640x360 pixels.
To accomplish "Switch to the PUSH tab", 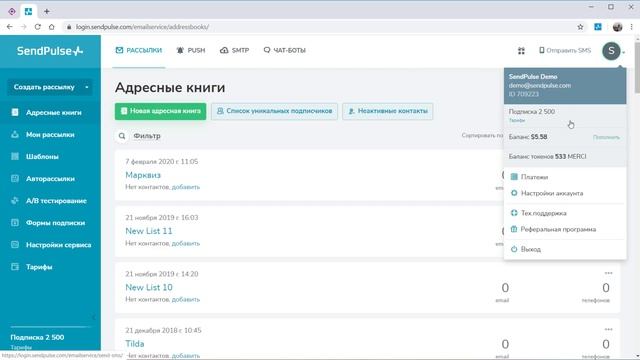I will coord(191,50).
